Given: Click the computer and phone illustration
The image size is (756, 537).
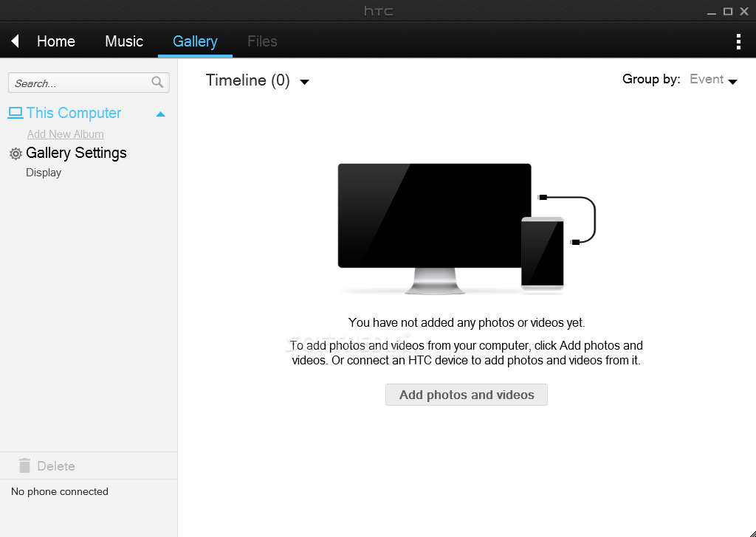Looking at the screenshot, I should (467, 229).
